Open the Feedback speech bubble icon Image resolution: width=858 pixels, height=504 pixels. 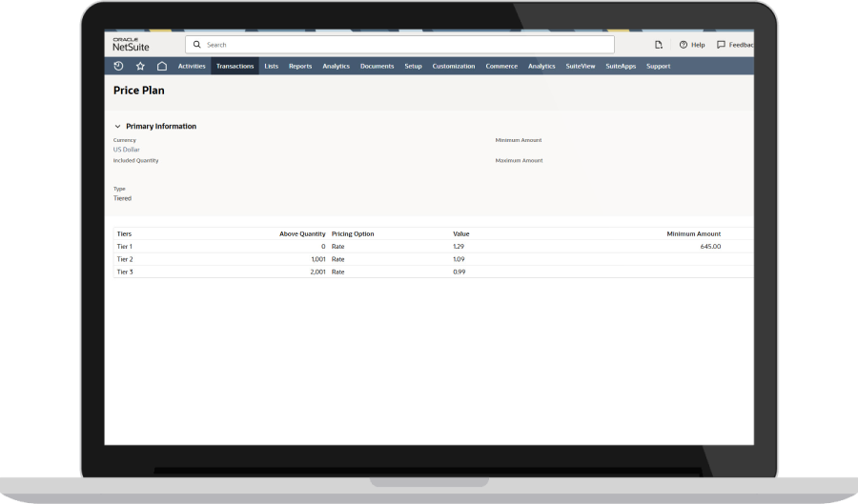click(x=721, y=45)
